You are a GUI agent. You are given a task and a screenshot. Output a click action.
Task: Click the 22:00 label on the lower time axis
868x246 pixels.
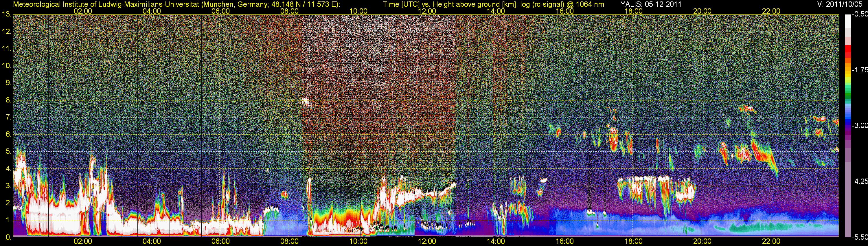771,242
